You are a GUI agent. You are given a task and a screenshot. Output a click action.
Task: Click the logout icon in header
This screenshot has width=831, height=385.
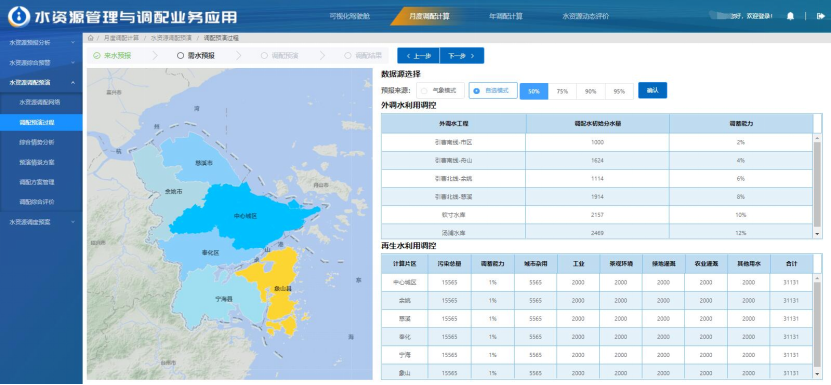point(821,16)
